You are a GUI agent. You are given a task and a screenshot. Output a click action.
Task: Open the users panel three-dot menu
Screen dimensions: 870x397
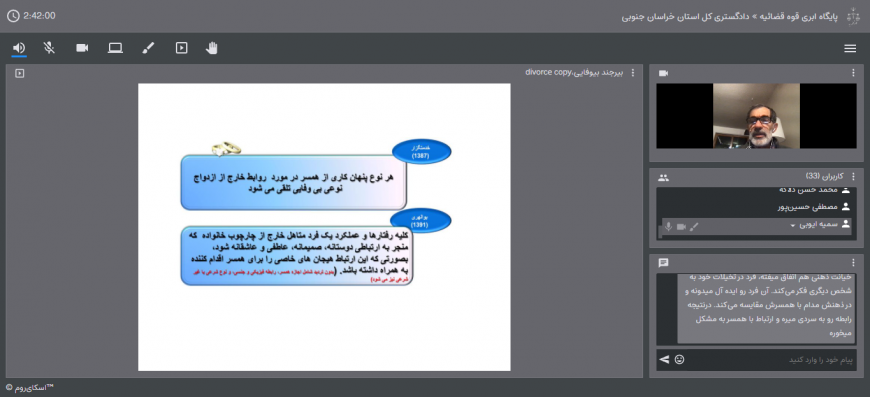click(853, 177)
